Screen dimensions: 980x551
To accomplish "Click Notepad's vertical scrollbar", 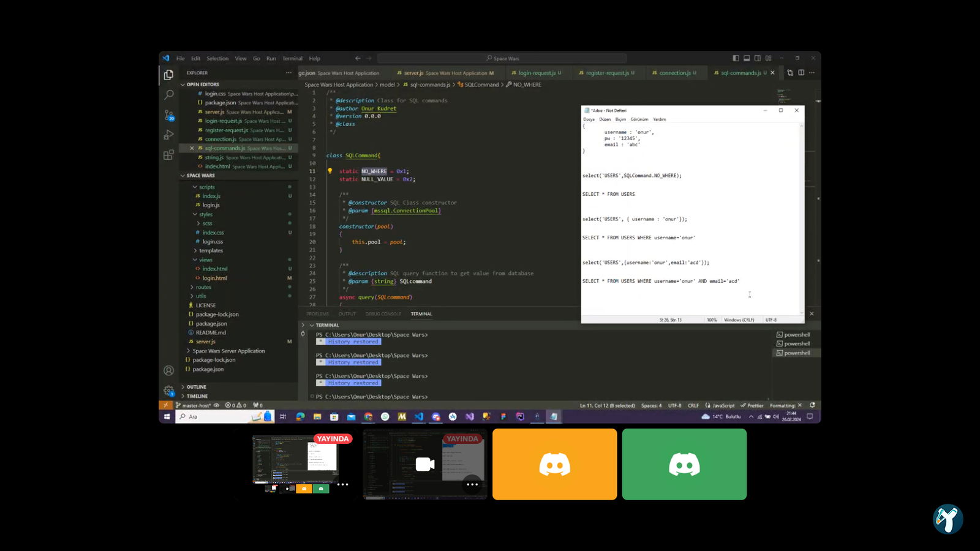I will click(802, 219).
